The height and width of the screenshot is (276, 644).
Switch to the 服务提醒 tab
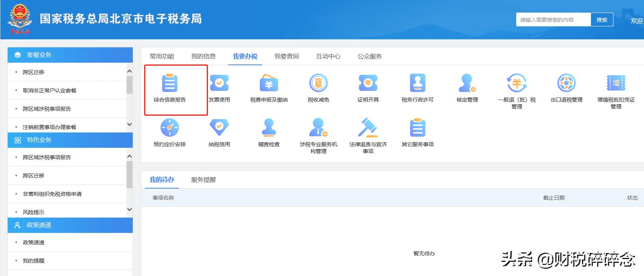coord(203,179)
